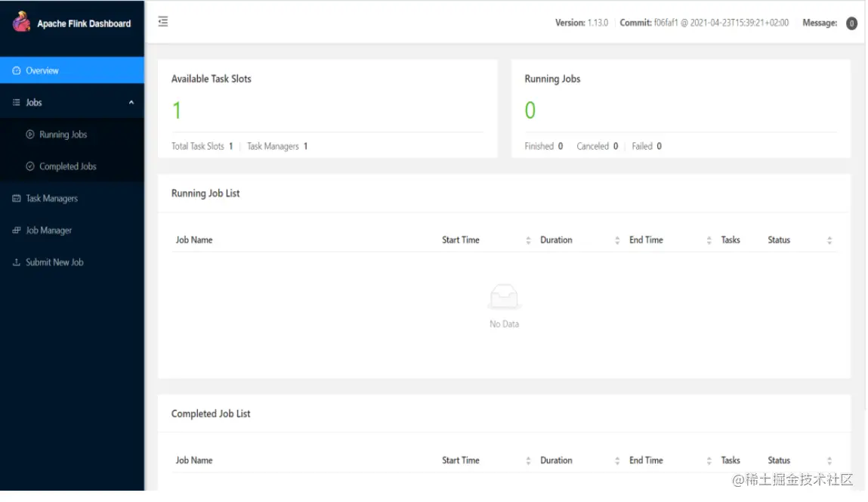Click the Submit New Job upload icon
This screenshot has width=868, height=502.
tap(17, 262)
